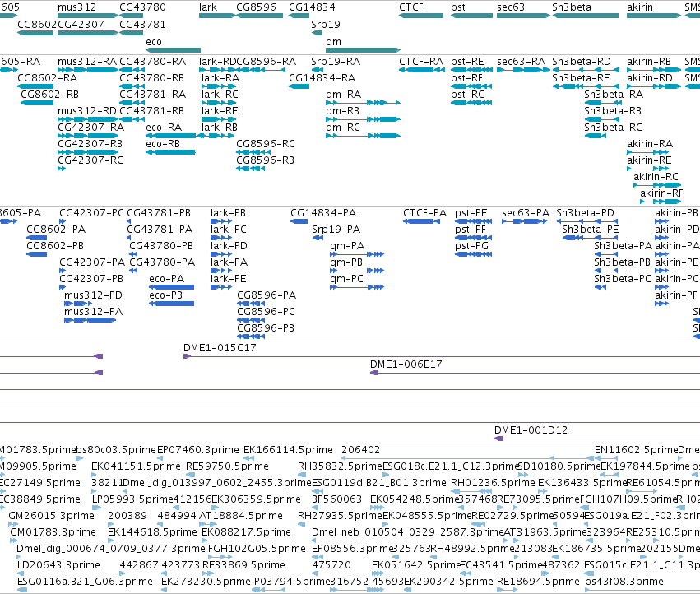Image resolution: width=700 pixels, height=594 pixels.
Task: Select transcript pst-RG
Action: click(x=471, y=103)
